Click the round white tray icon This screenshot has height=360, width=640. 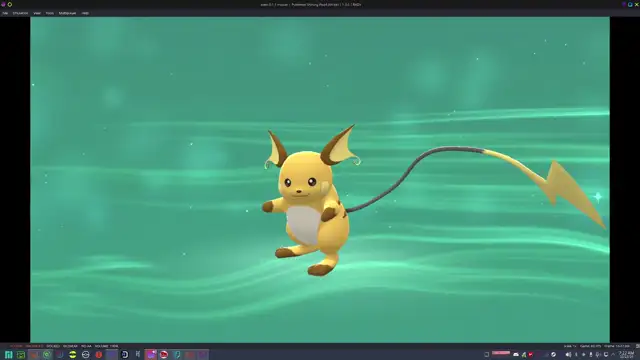point(553,355)
